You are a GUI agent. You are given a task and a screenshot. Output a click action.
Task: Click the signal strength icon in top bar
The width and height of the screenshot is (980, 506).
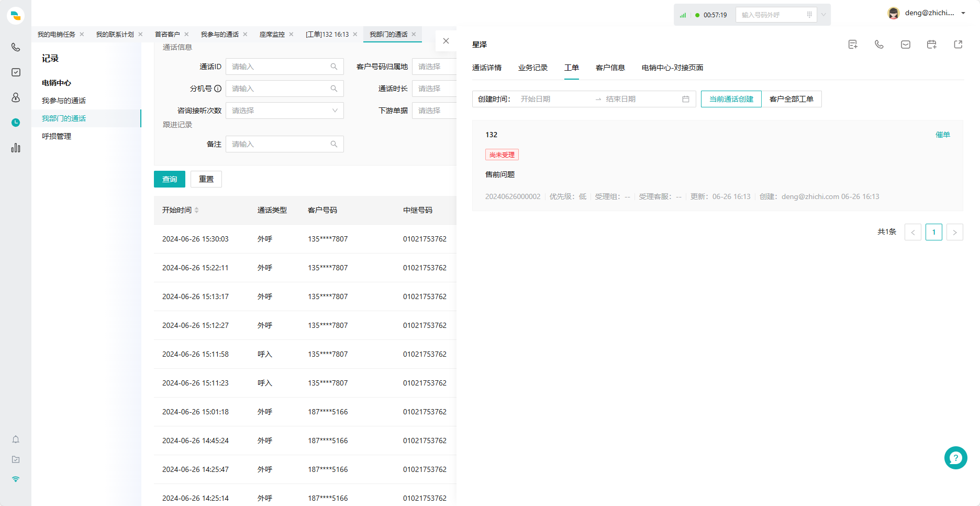pyautogui.click(x=683, y=15)
